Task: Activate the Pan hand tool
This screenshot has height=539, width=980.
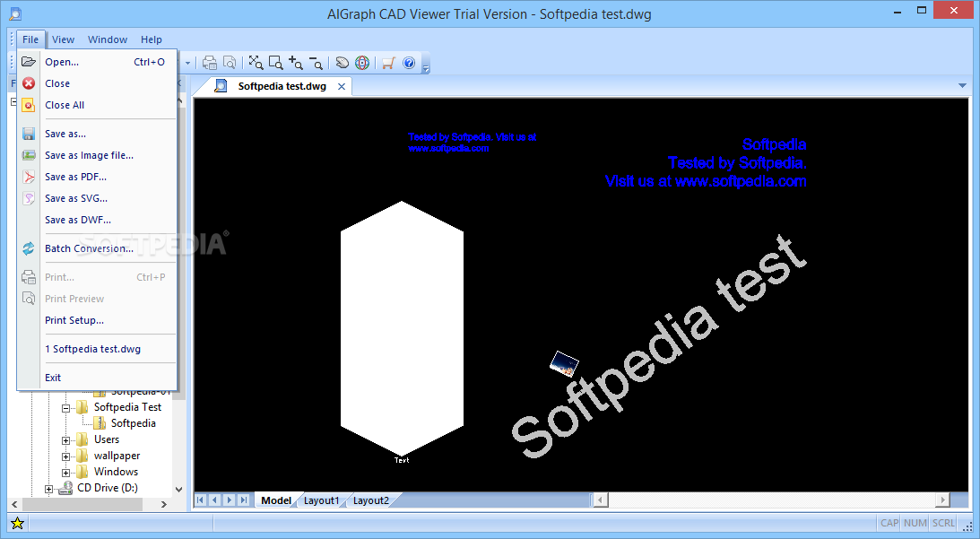Action: tap(342, 63)
